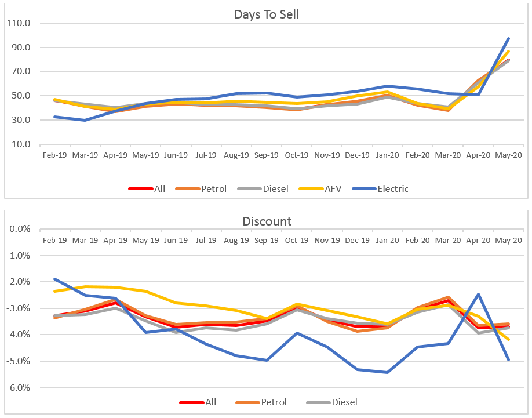Click the 0.0% y-axis label
The height and width of the screenshot is (418, 532).
coord(20,229)
